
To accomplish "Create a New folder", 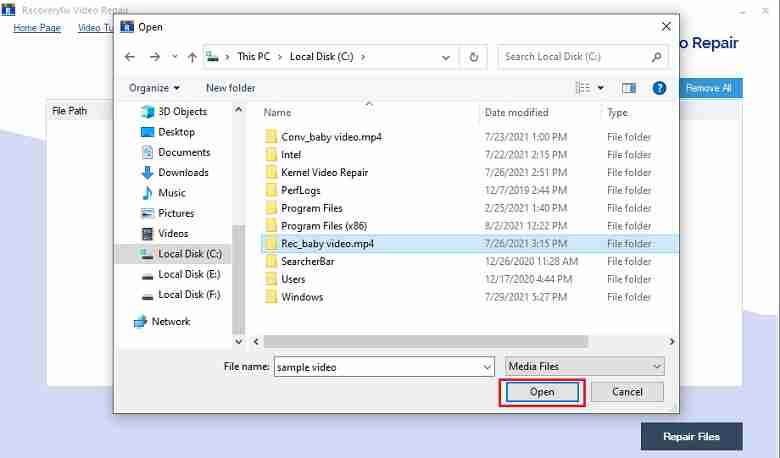I will click(x=230, y=88).
